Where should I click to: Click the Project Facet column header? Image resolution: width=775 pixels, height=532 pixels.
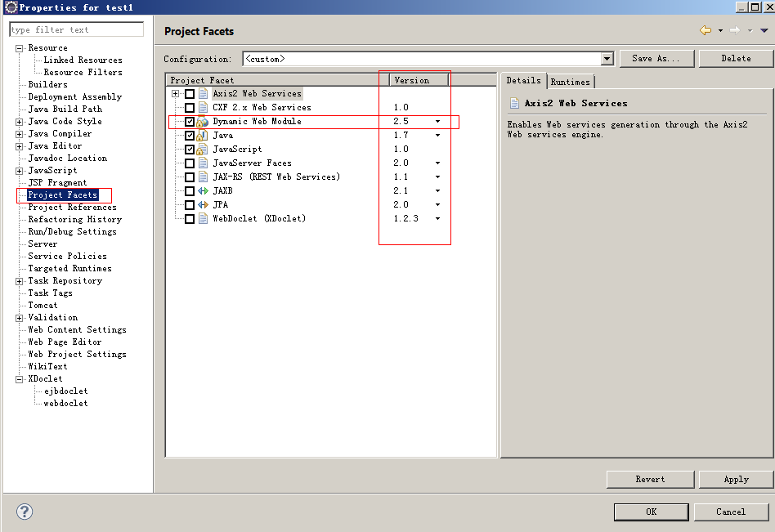point(277,80)
